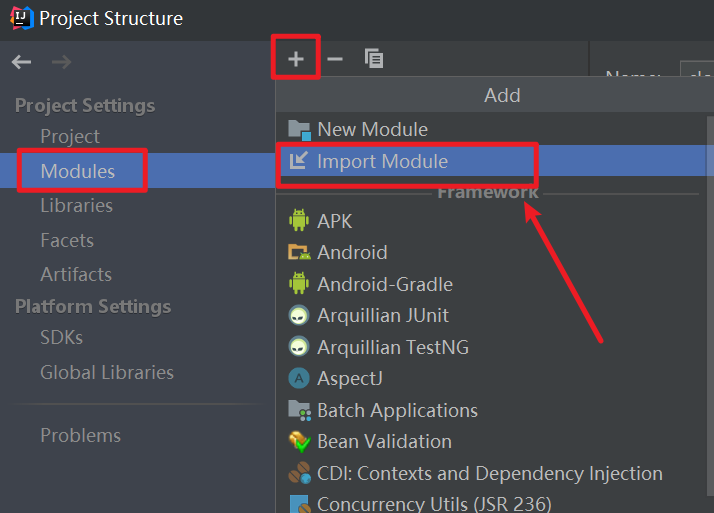Go back with the left arrow

click(21, 61)
